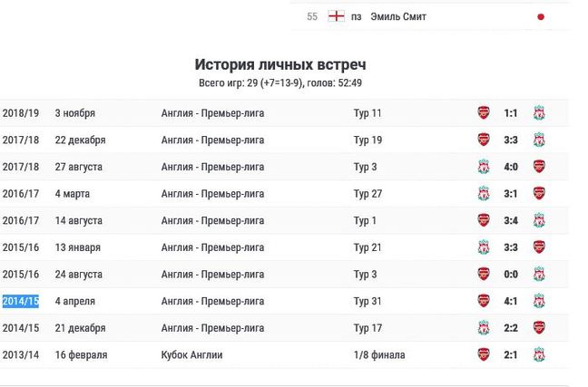This screenshot has height=387, width=588.
Task: Click Liverpool crest in the 22 декабря row
Action: (538, 140)
